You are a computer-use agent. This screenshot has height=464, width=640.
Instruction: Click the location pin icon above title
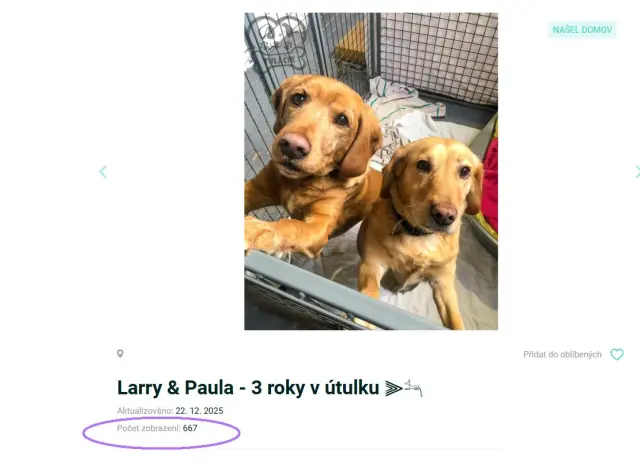pyautogui.click(x=120, y=353)
